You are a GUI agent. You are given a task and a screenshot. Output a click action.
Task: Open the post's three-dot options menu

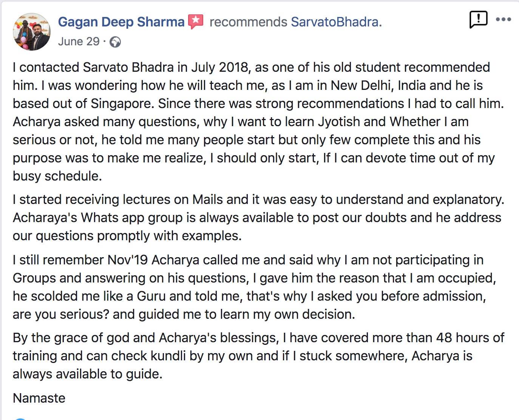(x=503, y=19)
